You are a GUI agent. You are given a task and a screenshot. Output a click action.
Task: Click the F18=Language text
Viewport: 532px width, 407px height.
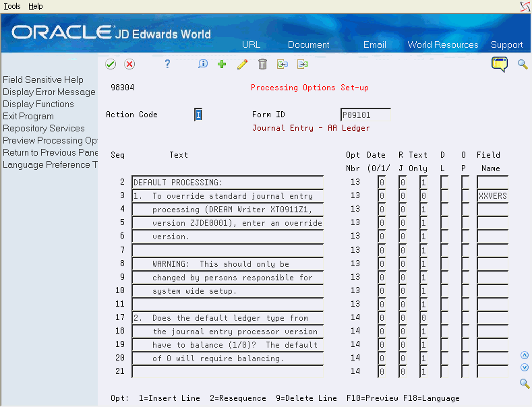pos(432,398)
